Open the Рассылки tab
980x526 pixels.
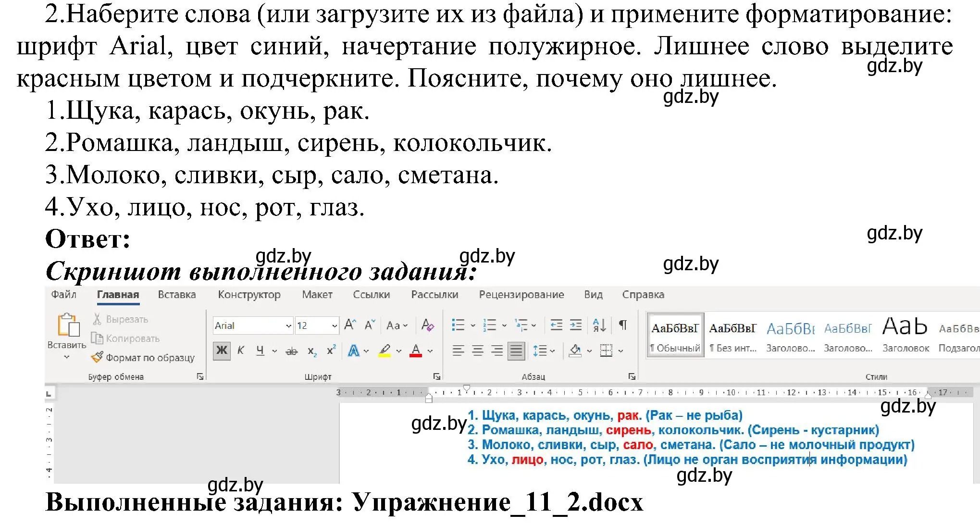pyautogui.click(x=434, y=294)
